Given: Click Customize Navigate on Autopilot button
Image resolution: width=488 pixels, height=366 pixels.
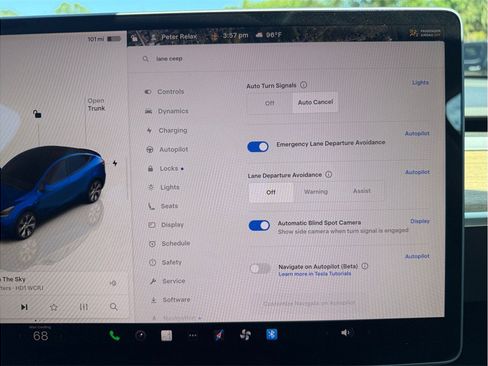Looking at the screenshot, I should click(x=309, y=303).
